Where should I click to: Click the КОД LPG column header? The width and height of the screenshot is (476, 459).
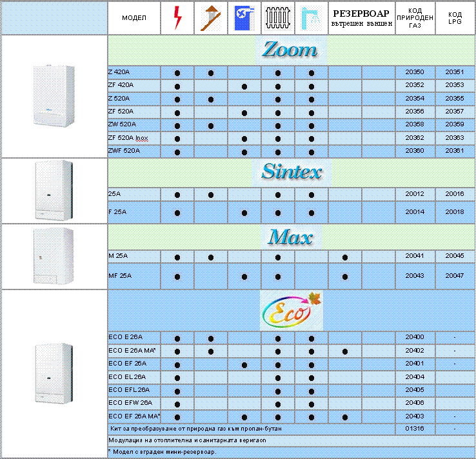(455, 18)
